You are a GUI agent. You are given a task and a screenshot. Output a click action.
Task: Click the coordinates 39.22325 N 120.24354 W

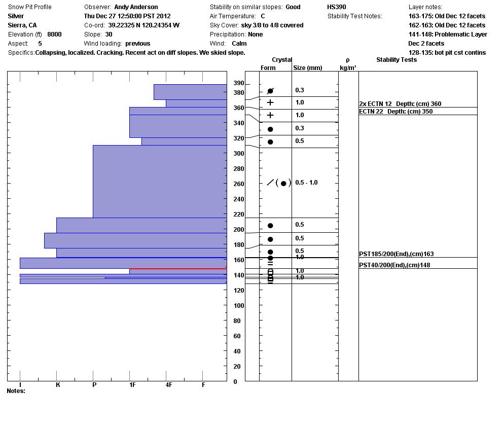coord(143,25)
